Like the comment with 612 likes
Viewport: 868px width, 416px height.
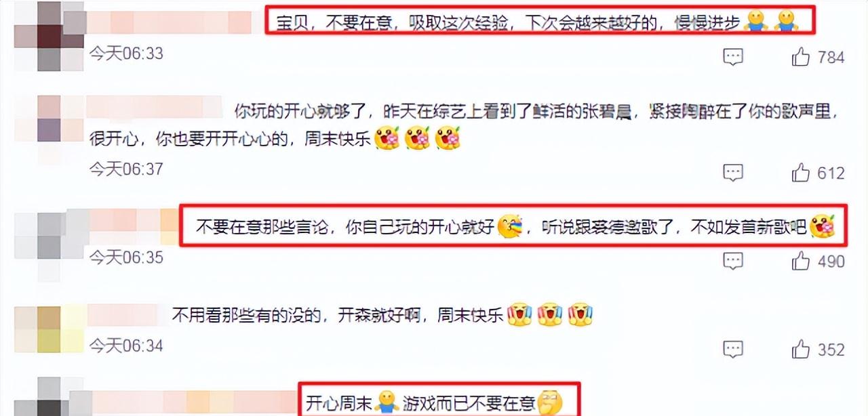pos(801,172)
